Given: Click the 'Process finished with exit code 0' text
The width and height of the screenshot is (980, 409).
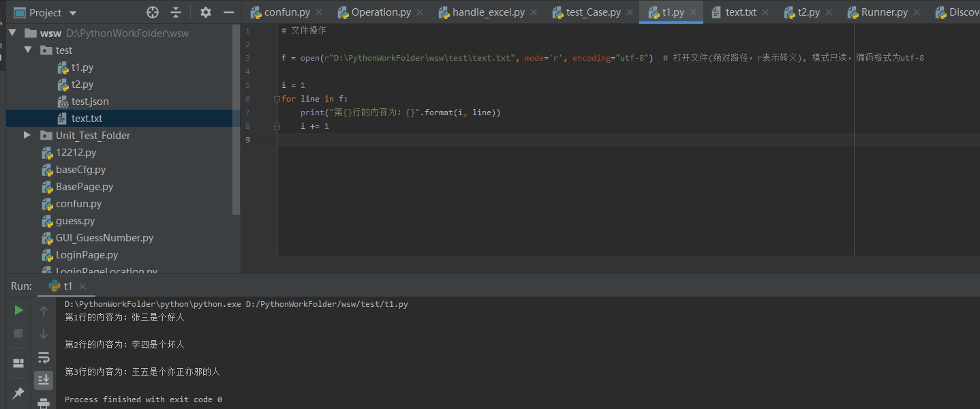Looking at the screenshot, I should click(143, 399).
